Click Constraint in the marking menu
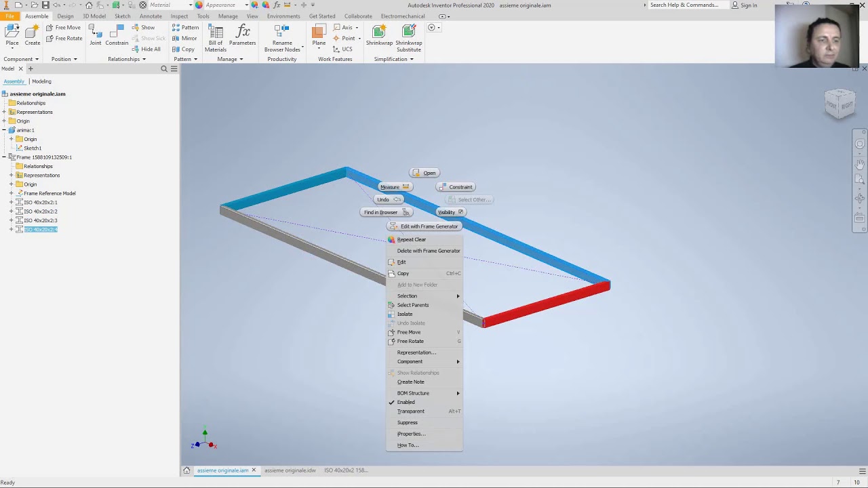Screen dimensions: 868x488 click(456, 187)
